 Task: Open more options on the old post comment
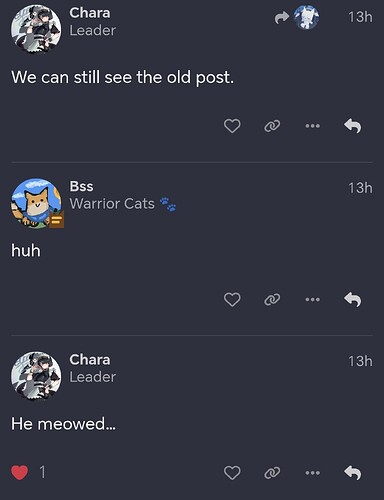tap(313, 126)
